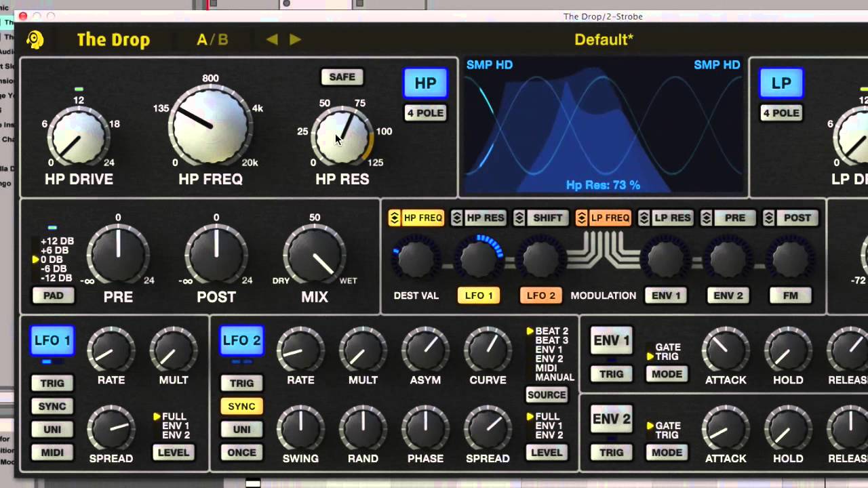The width and height of the screenshot is (868, 488).
Task: Select the HP RES modulation destination tab
Action: tap(486, 218)
